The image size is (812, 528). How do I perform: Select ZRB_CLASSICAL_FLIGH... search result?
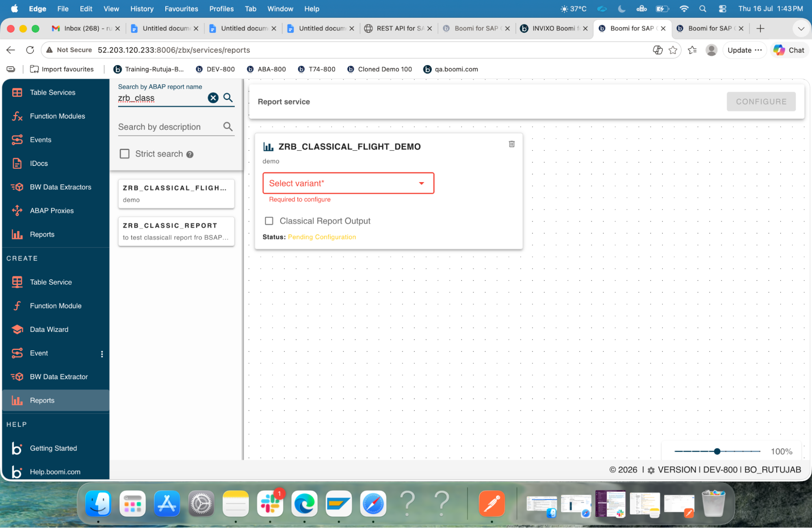coord(176,194)
